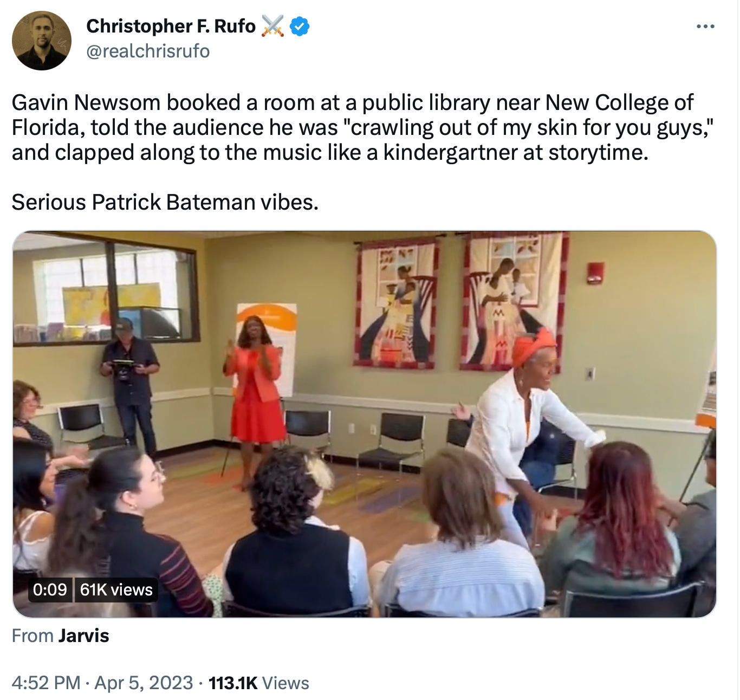Open the Jarvis video source link
The width and height of the screenshot is (740, 700).
point(84,636)
